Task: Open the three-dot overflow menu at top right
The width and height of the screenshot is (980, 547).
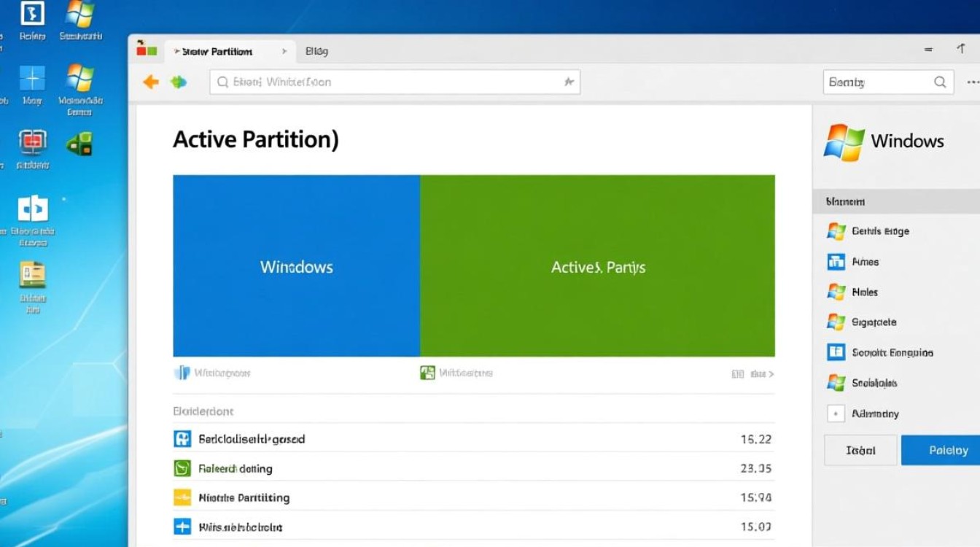Action: pyautogui.click(x=975, y=82)
